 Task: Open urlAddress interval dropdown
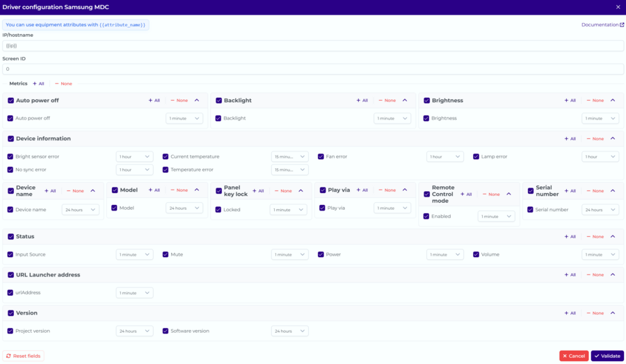click(x=134, y=293)
